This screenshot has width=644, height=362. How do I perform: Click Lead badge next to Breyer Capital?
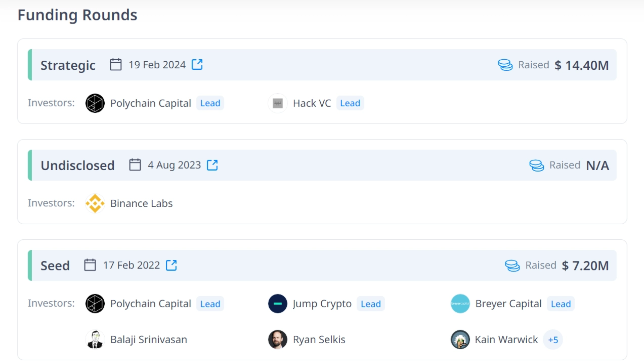(561, 304)
